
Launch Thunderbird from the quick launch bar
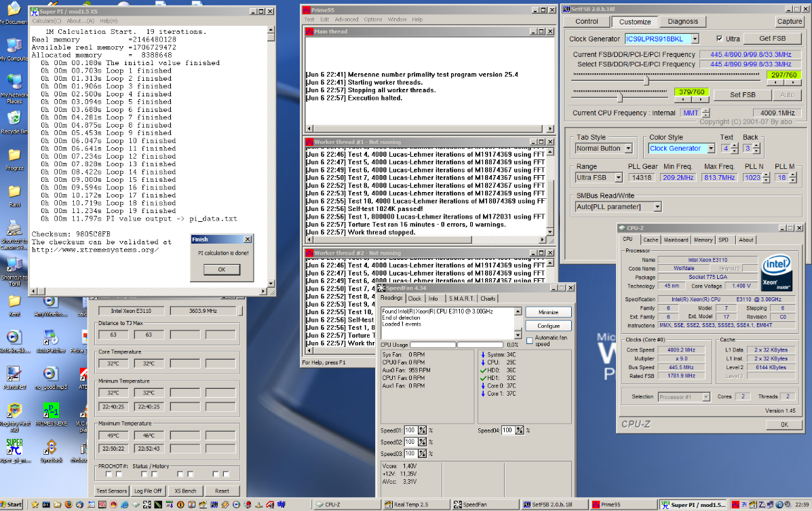pos(79,504)
